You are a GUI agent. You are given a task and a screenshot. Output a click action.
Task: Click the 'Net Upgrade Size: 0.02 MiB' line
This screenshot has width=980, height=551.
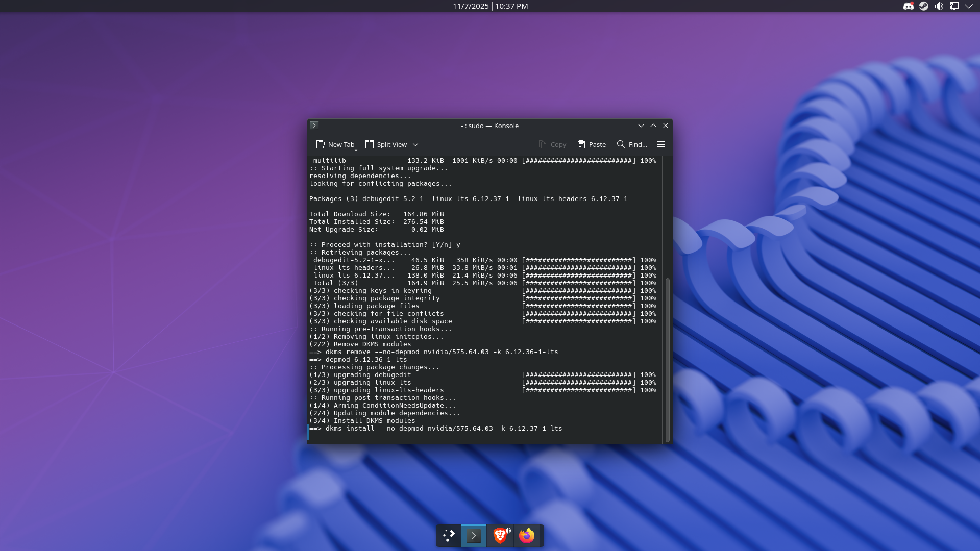click(377, 230)
